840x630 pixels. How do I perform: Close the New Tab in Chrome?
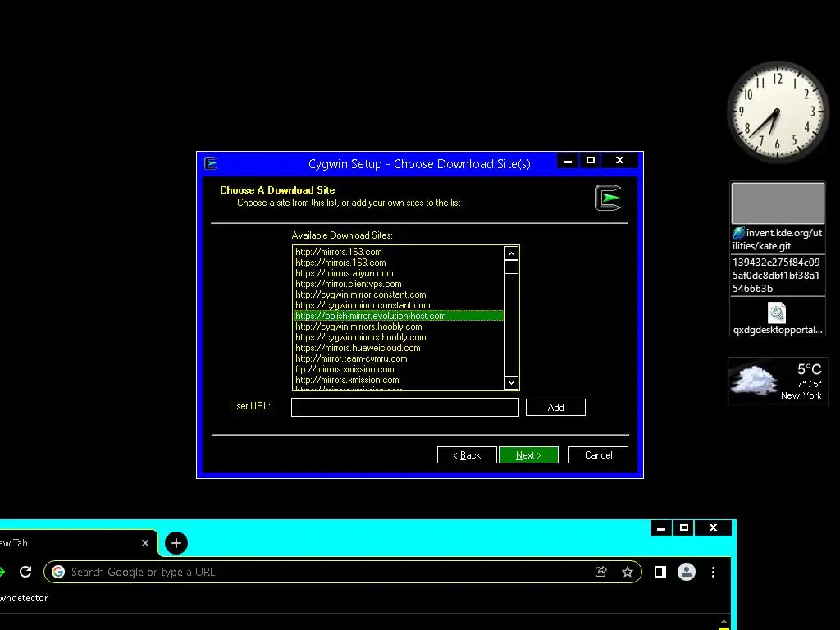[144, 543]
